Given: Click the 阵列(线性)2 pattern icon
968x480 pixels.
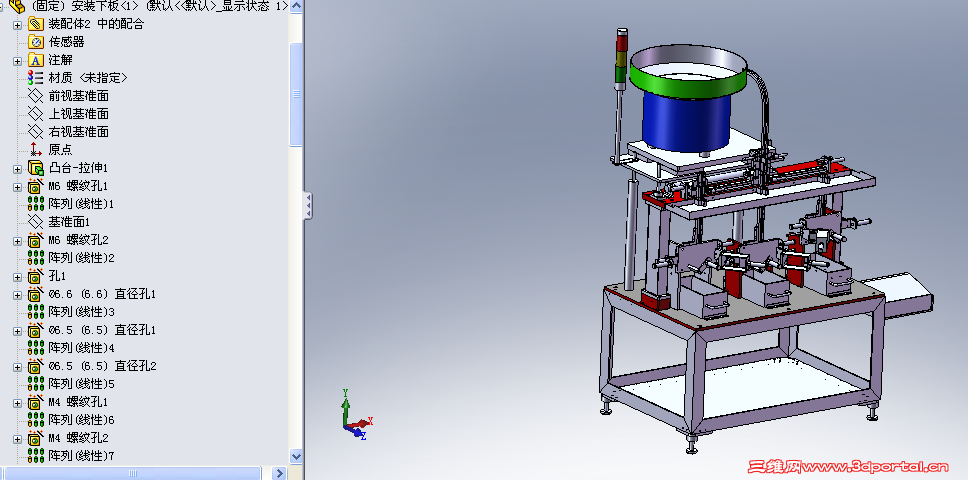Looking at the screenshot, I should 36,258.
